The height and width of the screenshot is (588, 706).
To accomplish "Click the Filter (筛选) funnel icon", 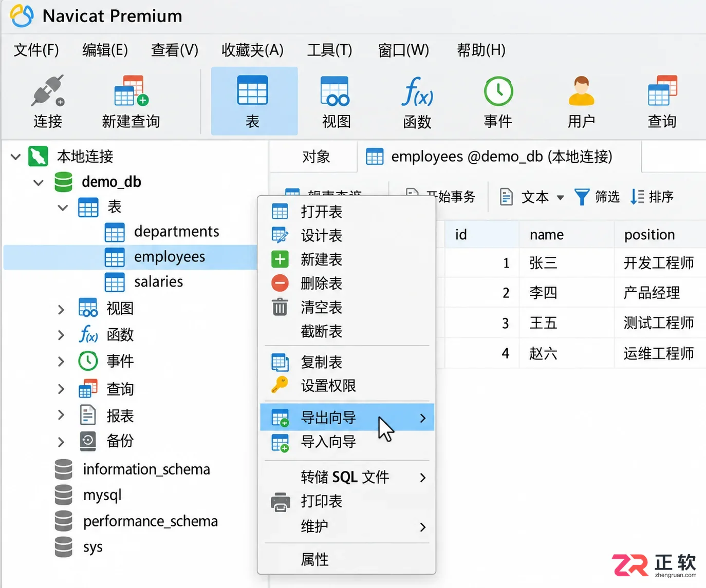I will pyautogui.click(x=582, y=197).
